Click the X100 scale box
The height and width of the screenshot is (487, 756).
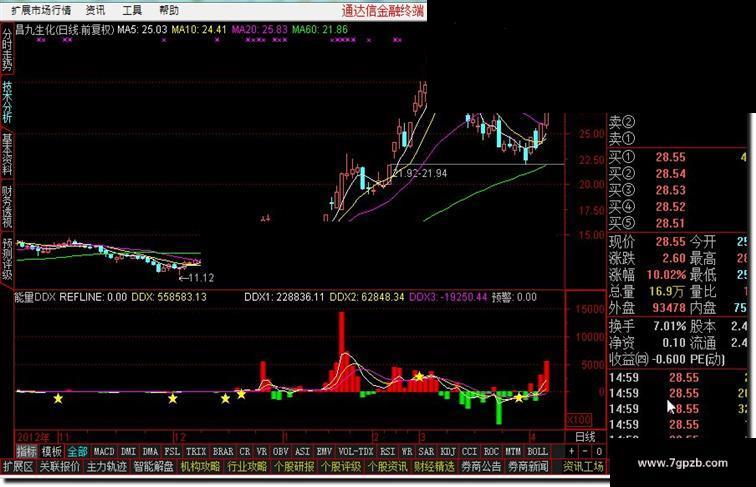[579, 419]
